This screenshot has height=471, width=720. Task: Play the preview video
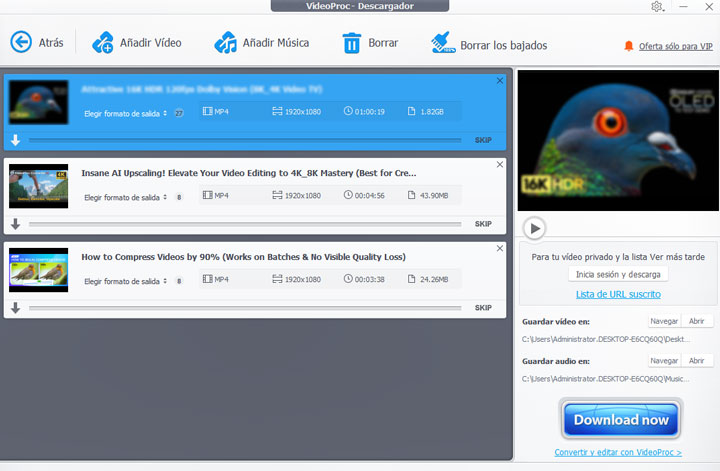(x=534, y=228)
